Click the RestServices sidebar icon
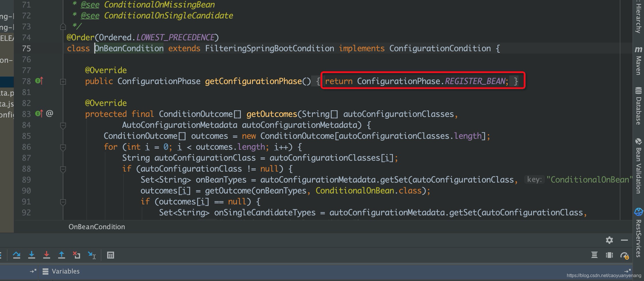 click(639, 212)
